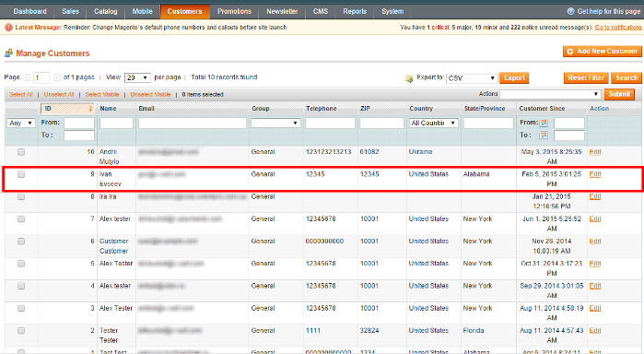Select checkbox for Ivan Evseev row
The width and height of the screenshot is (644, 354).
(x=21, y=174)
